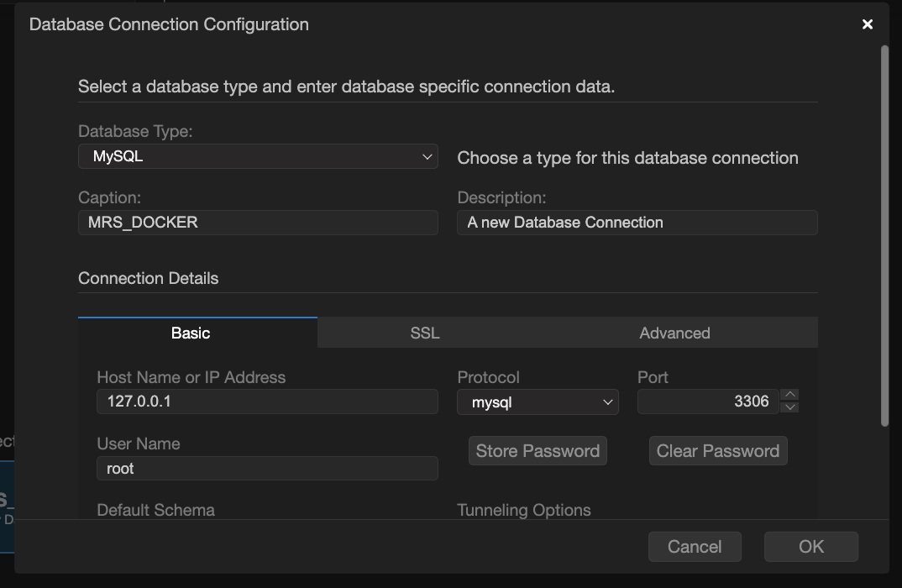Click the connection tile behind the dialog

7,504
